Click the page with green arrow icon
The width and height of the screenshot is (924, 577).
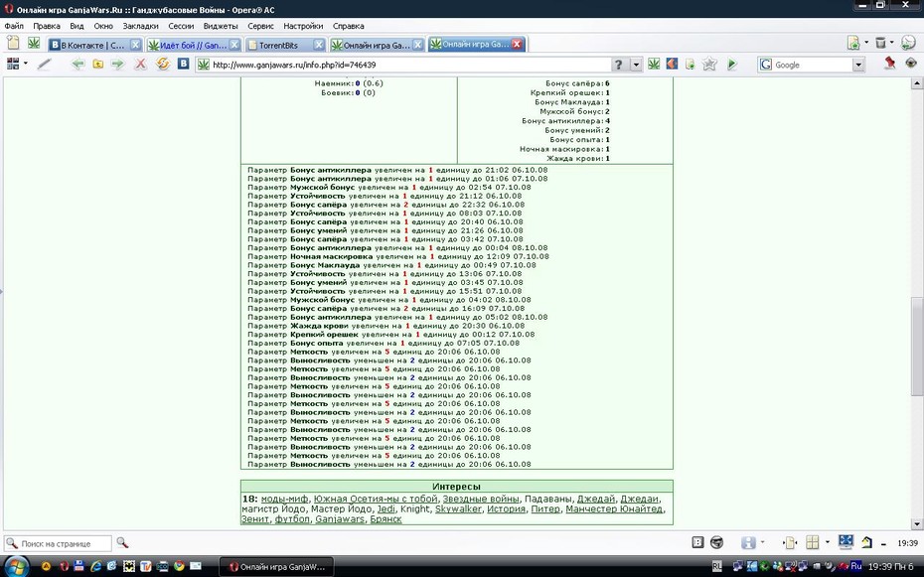[690, 65]
